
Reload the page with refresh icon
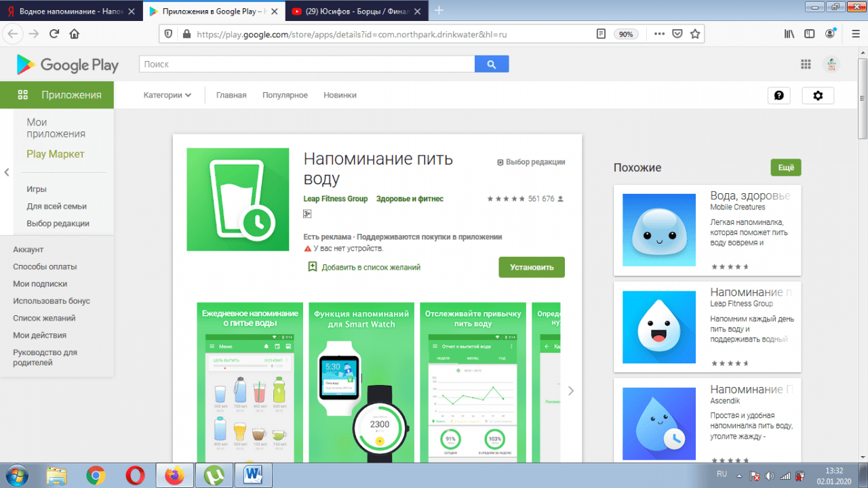(54, 34)
